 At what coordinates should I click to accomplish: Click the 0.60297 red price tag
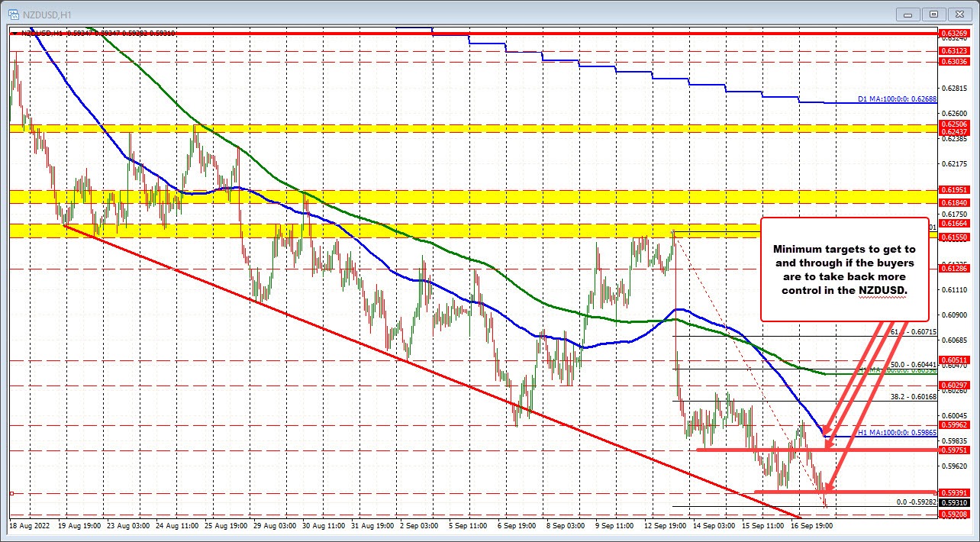tap(955, 386)
